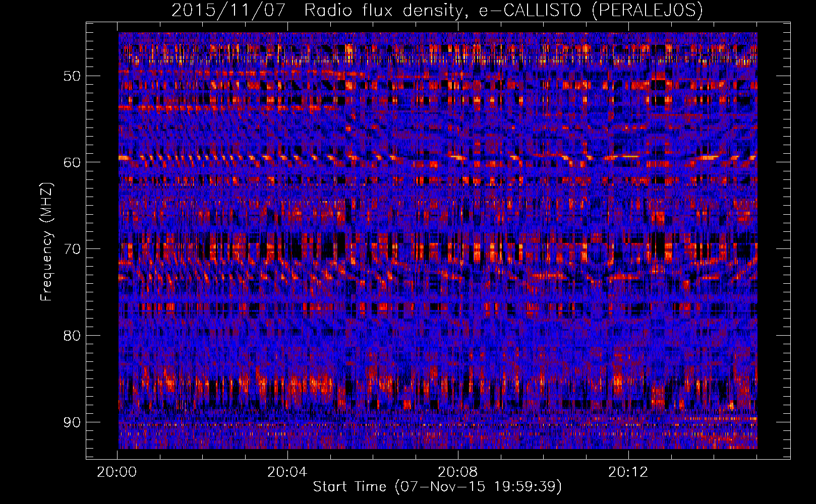This screenshot has width=816, height=504.
Task: Click the 'Start Time (07-Nov-15 19:59:39)' label
Action: pos(437,487)
